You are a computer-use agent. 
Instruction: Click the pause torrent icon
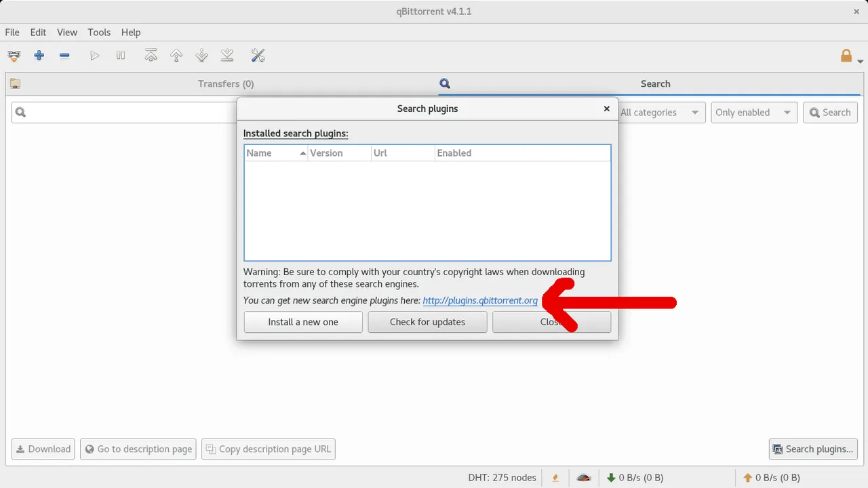click(x=120, y=55)
